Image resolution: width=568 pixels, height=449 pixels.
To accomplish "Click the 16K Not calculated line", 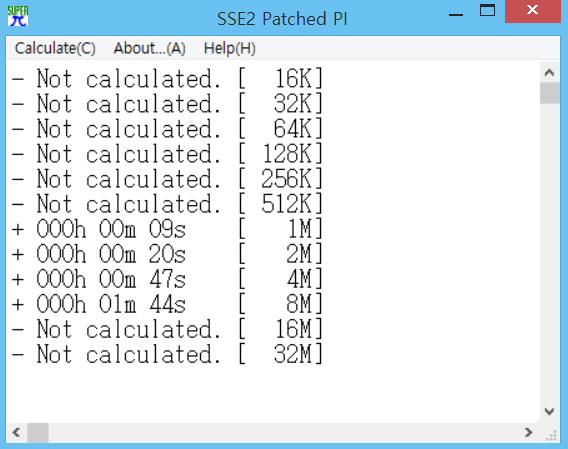I will coord(167,79).
